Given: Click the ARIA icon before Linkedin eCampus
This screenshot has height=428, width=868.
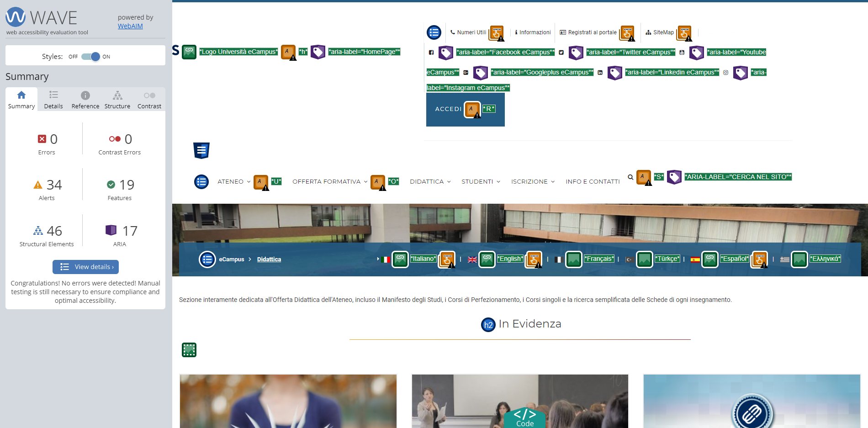Looking at the screenshot, I should [615, 73].
